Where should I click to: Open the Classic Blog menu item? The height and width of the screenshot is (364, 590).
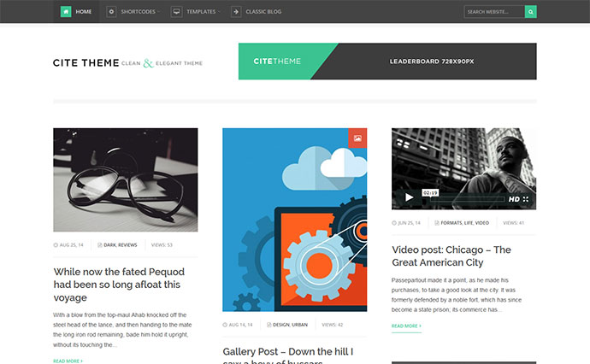point(263,12)
